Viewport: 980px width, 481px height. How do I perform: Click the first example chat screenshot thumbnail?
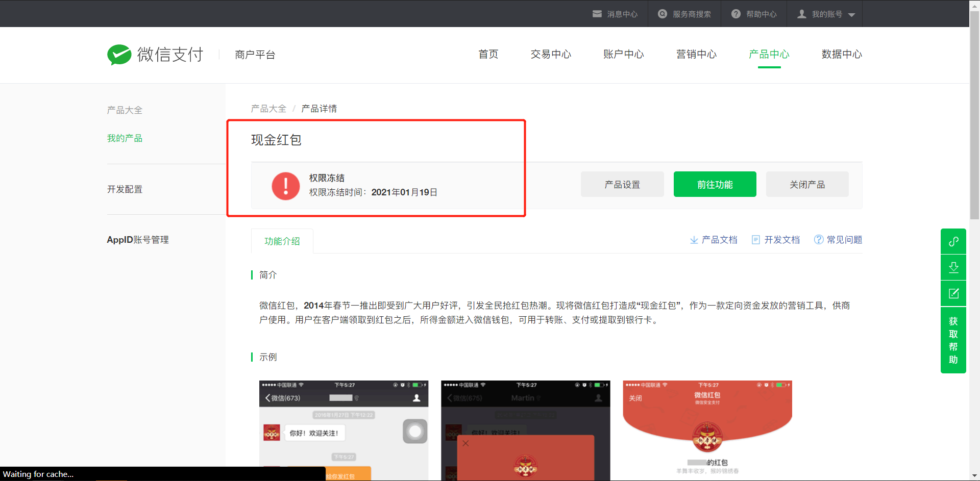(x=344, y=430)
